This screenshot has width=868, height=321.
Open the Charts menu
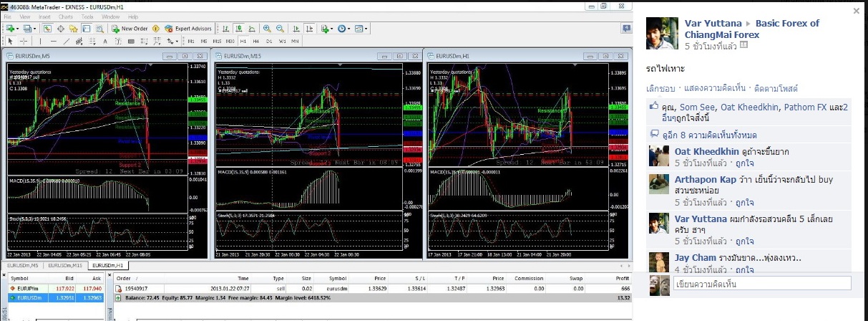point(66,16)
